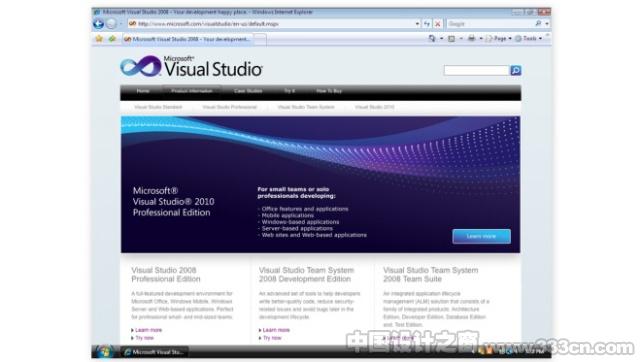Go back with the browser Back arrow
Image resolution: width=640 pixels, height=362 pixels.
pos(98,24)
